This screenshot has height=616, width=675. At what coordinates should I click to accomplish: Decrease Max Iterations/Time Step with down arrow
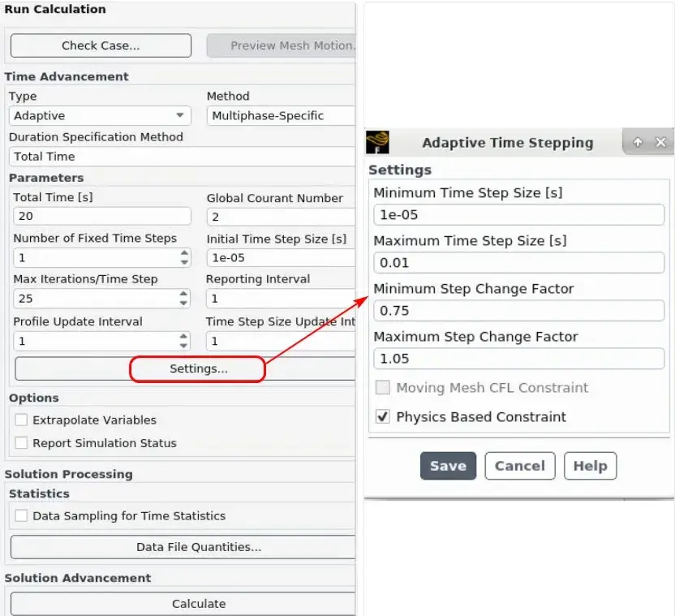click(184, 303)
